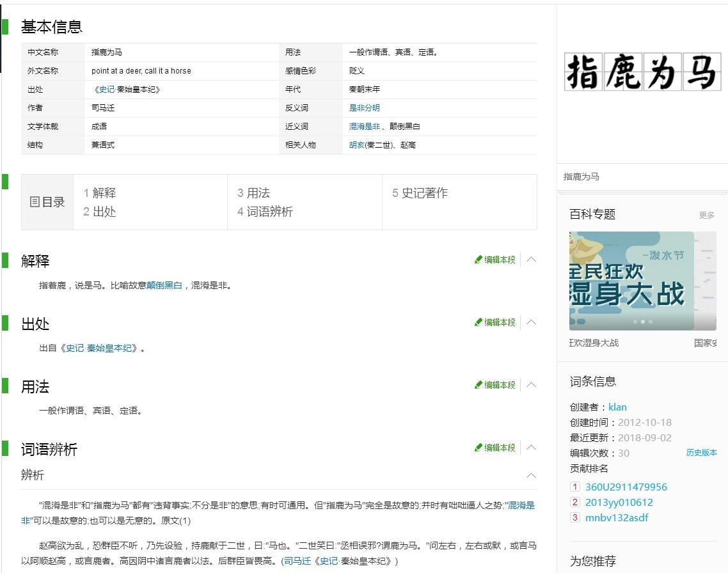The height and width of the screenshot is (573, 728).
Task: Click the 词条信息 heading
Action: point(593,381)
